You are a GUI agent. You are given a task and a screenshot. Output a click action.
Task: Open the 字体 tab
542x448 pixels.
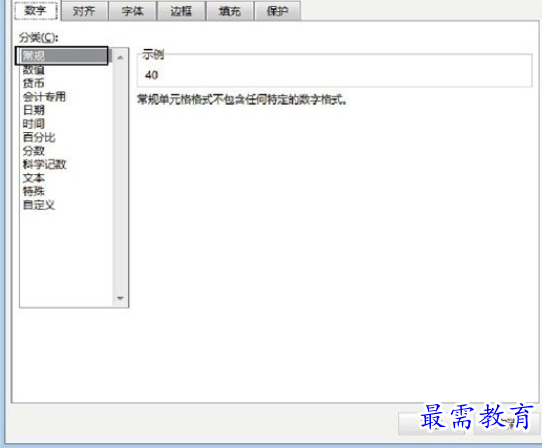pyautogui.click(x=132, y=11)
